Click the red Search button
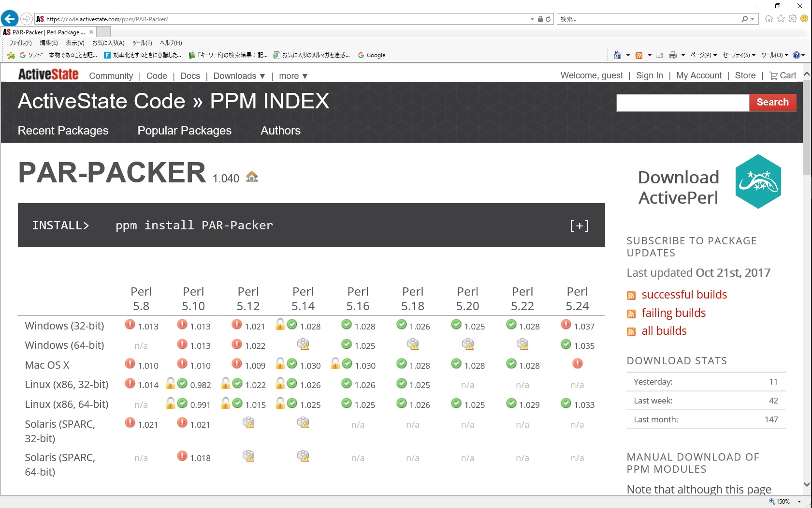The width and height of the screenshot is (812, 508). coord(772,103)
